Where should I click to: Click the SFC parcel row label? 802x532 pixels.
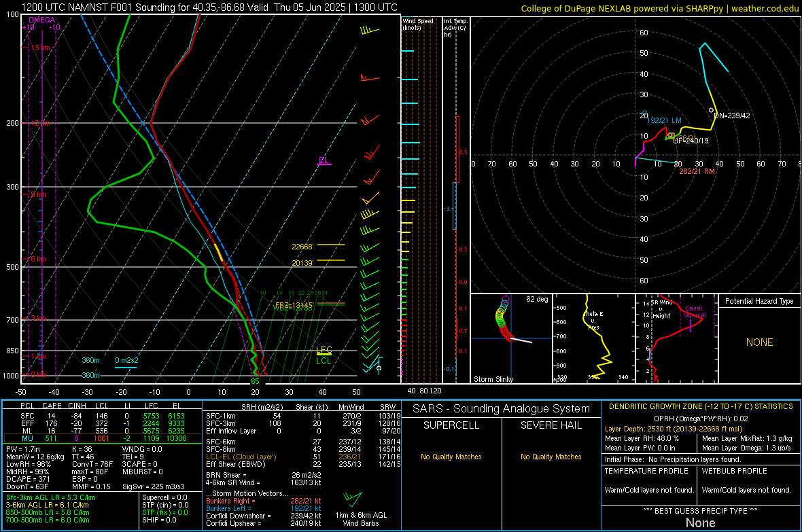[x=27, y=416]
